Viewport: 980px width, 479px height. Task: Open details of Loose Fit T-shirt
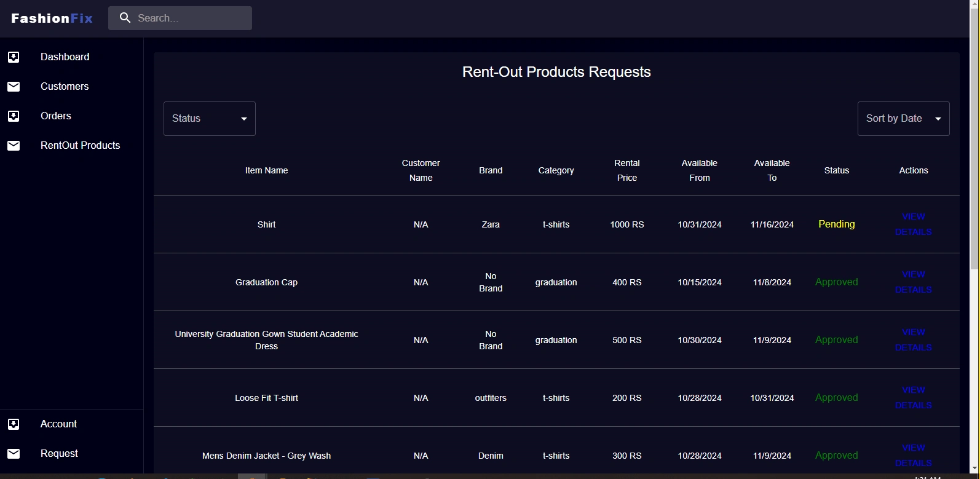pyautogui.click(x=913, y=398)
